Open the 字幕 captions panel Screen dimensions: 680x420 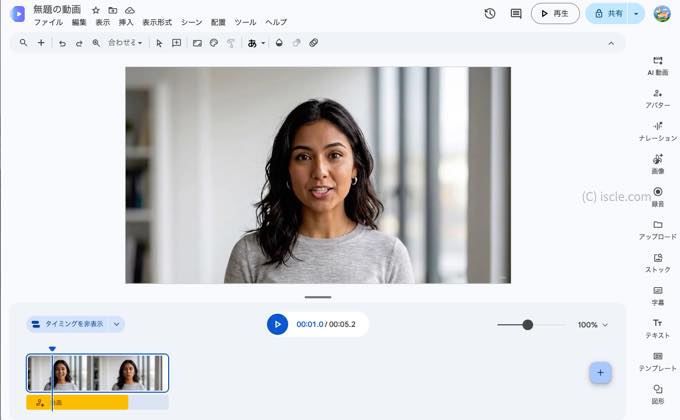click(x=657, y=296)
